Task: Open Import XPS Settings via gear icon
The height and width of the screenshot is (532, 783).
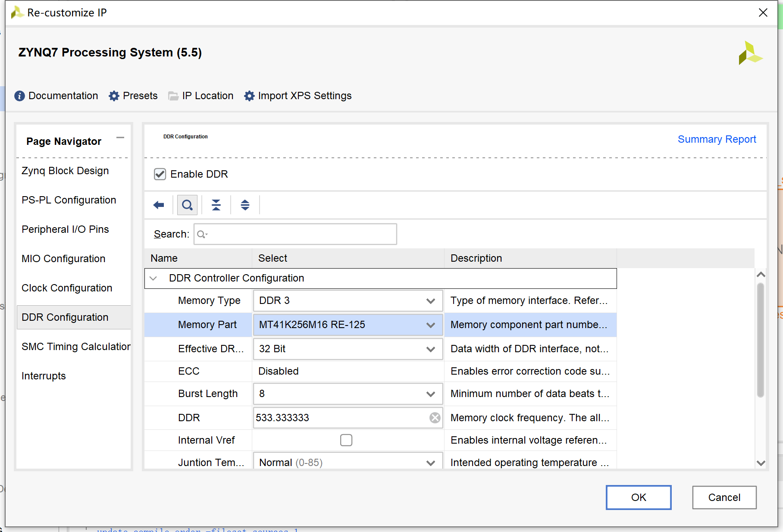Action: pyautogui.click(x=249, y=96)
